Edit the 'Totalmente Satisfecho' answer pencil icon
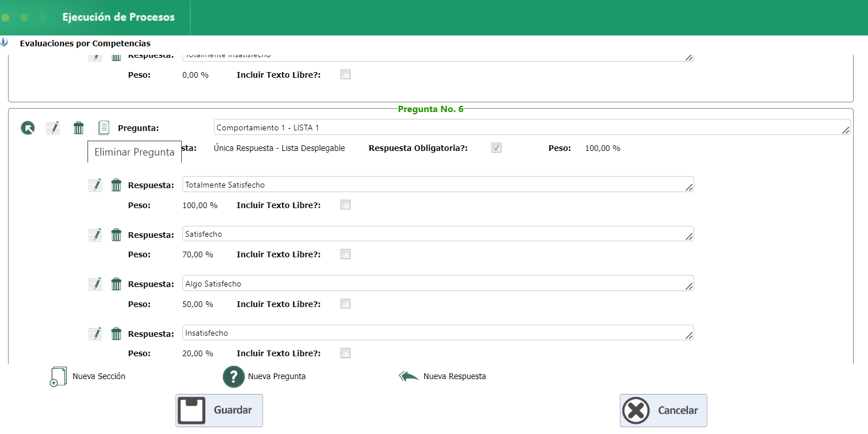868x434 pixels. [x=95, y=185]
